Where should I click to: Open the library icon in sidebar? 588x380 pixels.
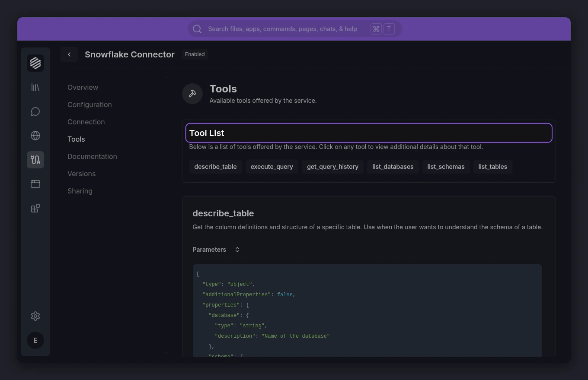[x=35, y=87]
